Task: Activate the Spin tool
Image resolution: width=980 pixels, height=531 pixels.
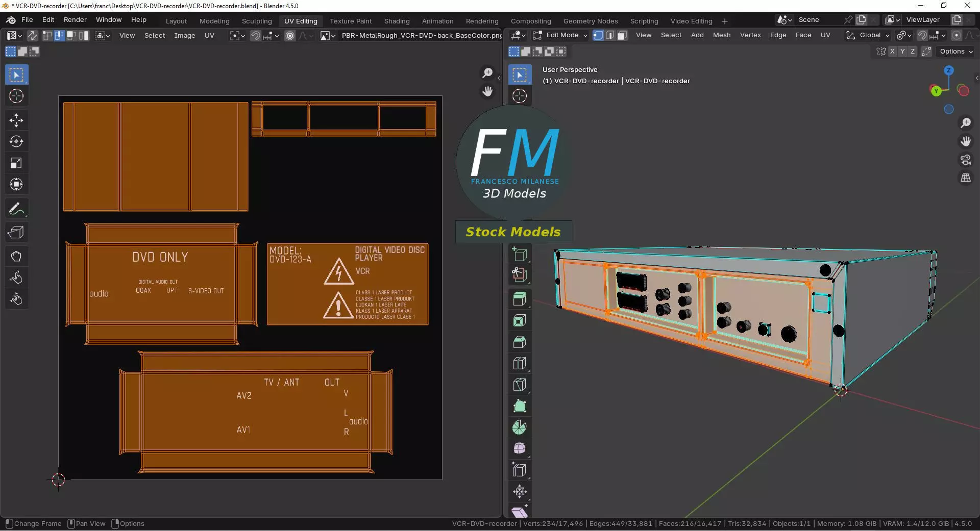Action: (x=520, y=427)
